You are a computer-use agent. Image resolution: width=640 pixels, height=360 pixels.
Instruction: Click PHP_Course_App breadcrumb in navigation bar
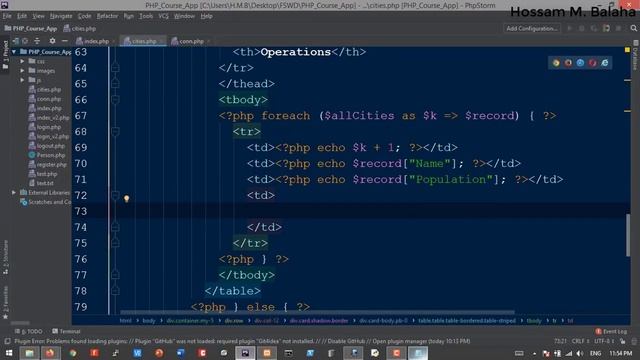coord(31,29)
